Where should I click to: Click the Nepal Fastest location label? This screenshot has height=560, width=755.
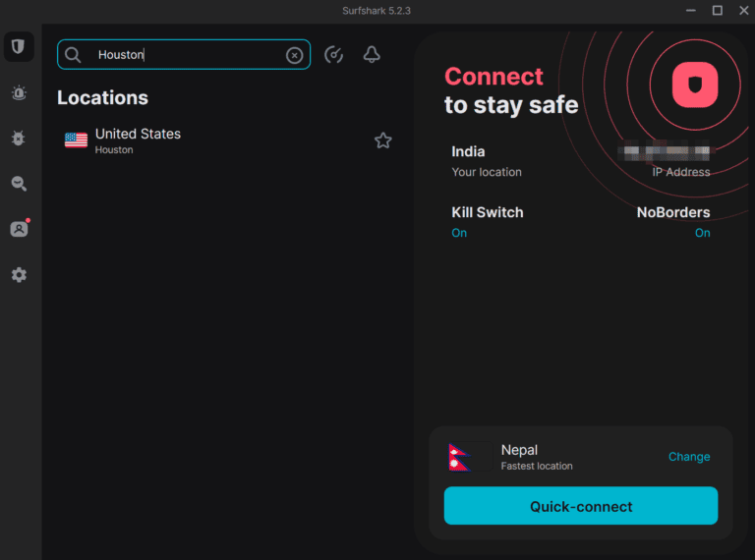[x=537, y=457]
